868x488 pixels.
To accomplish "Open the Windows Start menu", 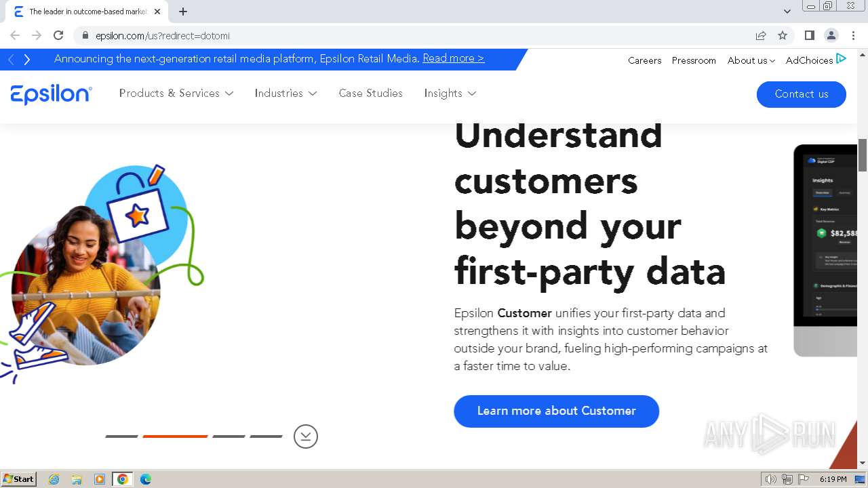I will pos(19,479).
